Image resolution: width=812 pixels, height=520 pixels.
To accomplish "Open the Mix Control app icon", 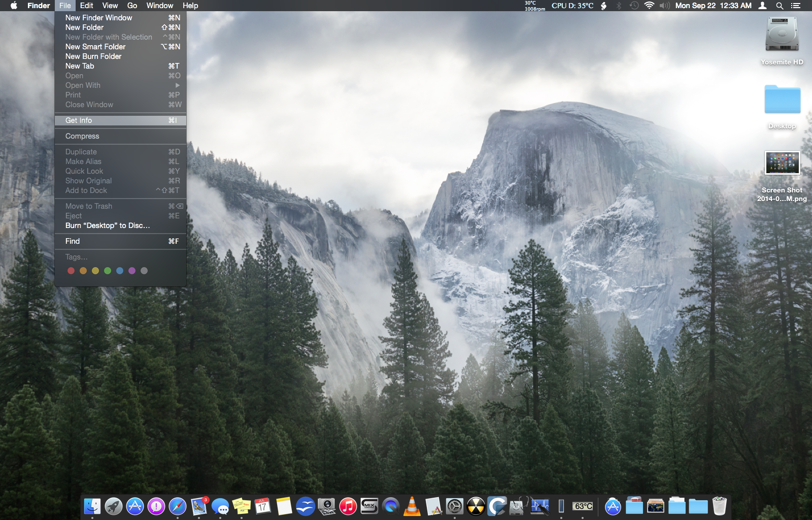I will coord(369,506).
